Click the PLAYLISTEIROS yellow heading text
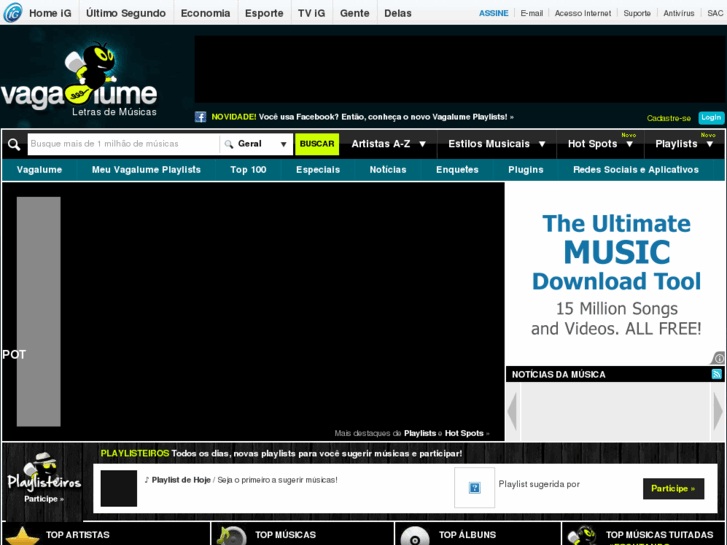Screen dimensions: 727x545 (135, 453)
